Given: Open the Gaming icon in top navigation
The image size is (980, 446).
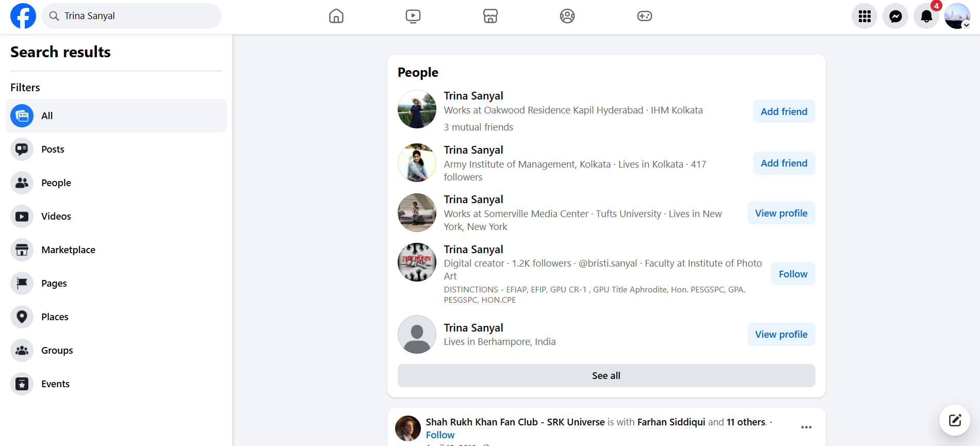Looking at the screenshot, I should point(644,16).
